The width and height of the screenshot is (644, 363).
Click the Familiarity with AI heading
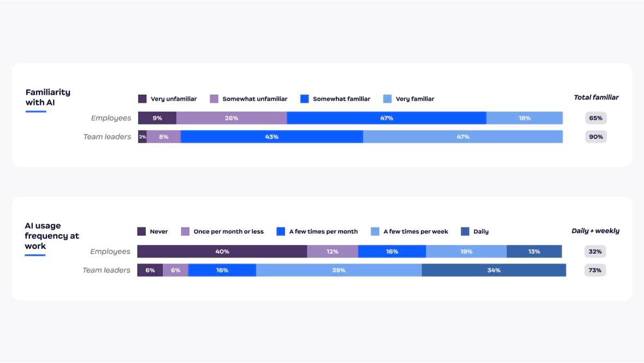48,97
